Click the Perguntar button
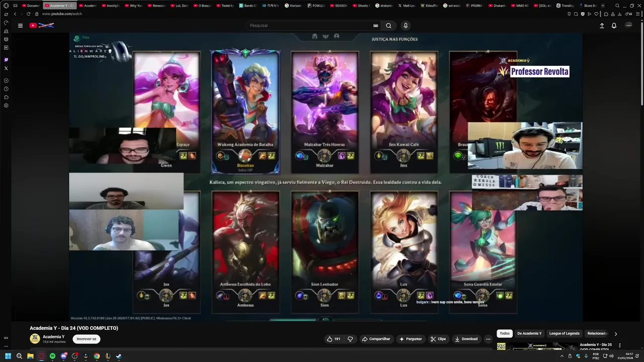Screen dimensions: 644x362 411,339
